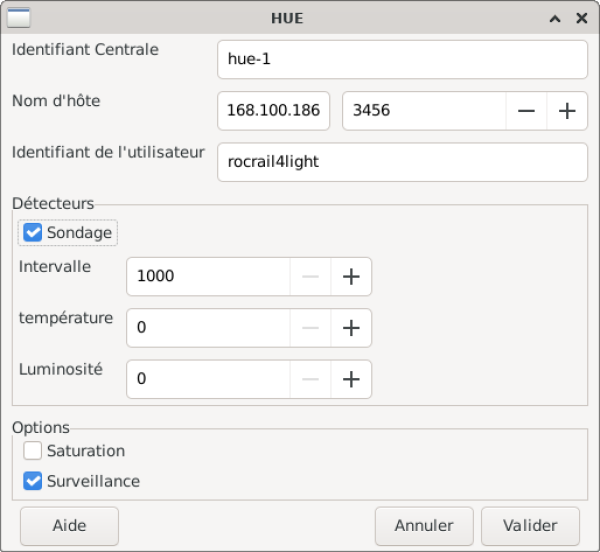
Task: Open the window menu icon in title bar
Action: 19,18
